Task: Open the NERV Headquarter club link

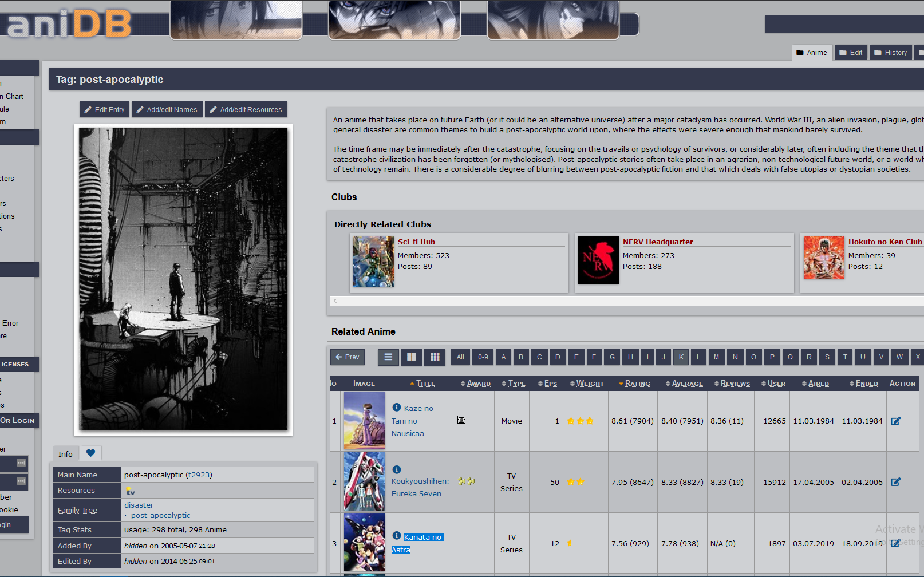Action: [x=658, y=242]
